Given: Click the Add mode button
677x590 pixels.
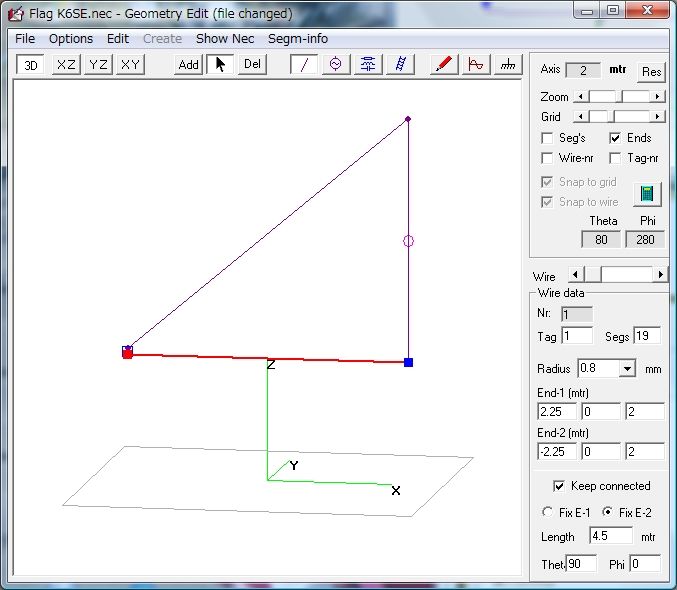Looking at the screenshot, I should [188, 65].
